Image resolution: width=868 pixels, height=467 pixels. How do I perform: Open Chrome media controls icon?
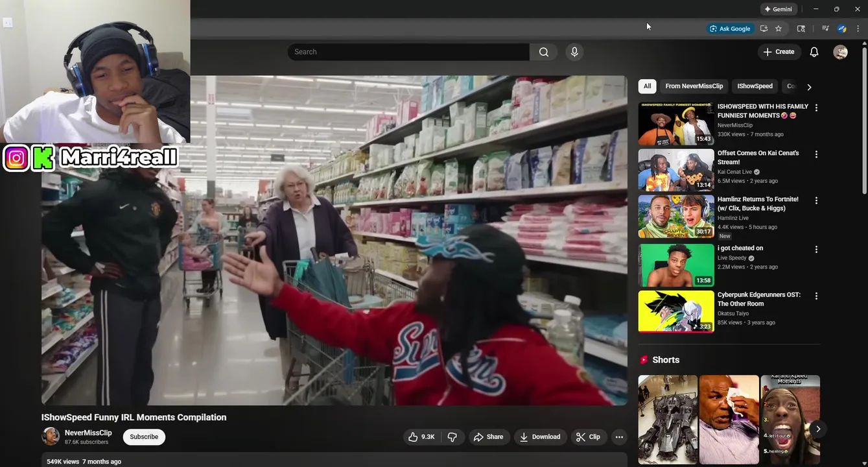(825, 29)
